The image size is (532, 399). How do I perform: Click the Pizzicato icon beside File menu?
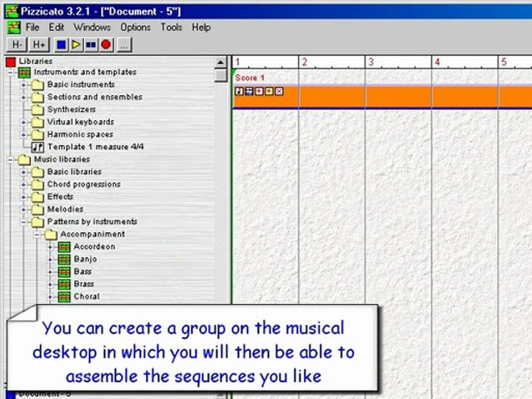(x=13, y=27)
